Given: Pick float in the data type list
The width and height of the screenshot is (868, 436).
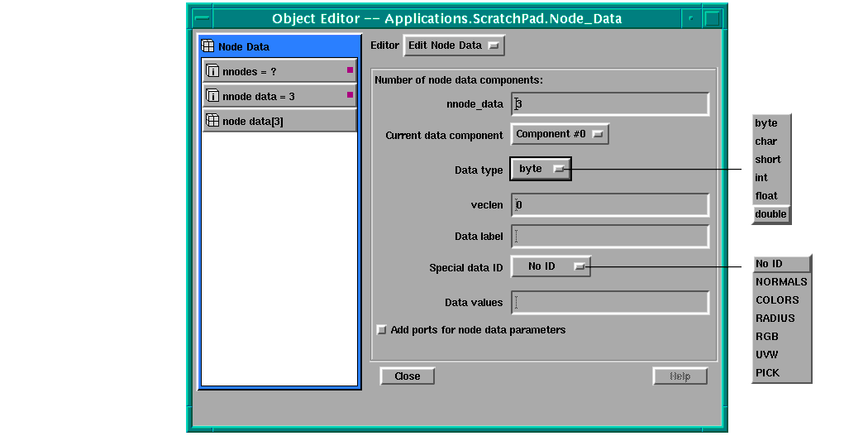Looking at the screenshot, I should pos(766,196).
